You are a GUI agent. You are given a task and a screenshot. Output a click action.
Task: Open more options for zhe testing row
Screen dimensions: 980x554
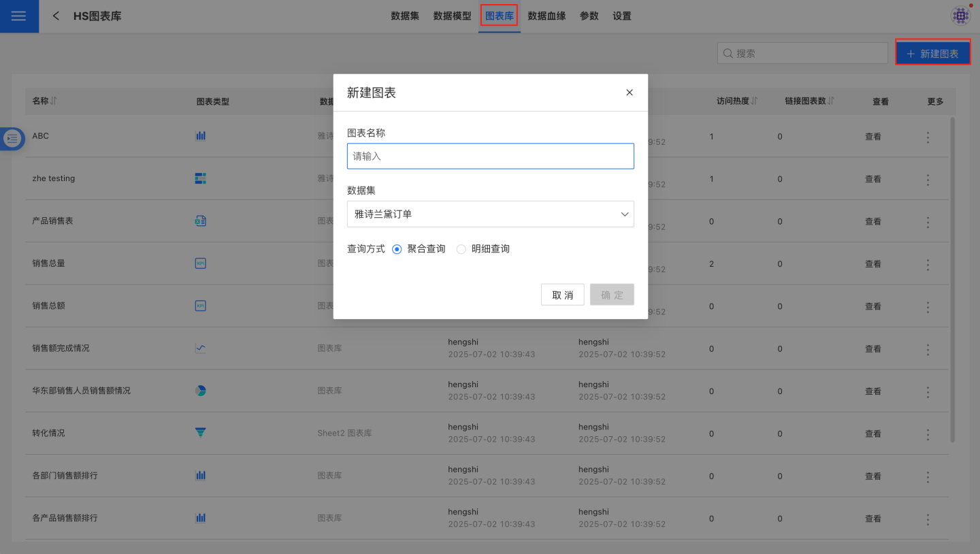(x=928, y=180)
